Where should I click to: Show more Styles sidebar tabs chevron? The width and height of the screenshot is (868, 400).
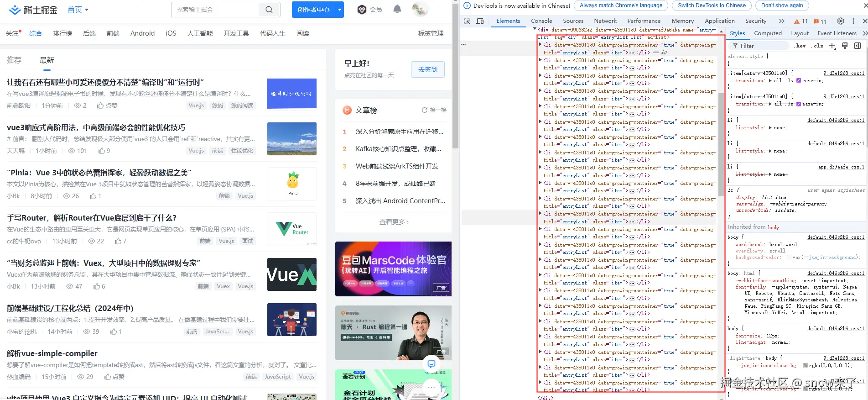[865, 33]
